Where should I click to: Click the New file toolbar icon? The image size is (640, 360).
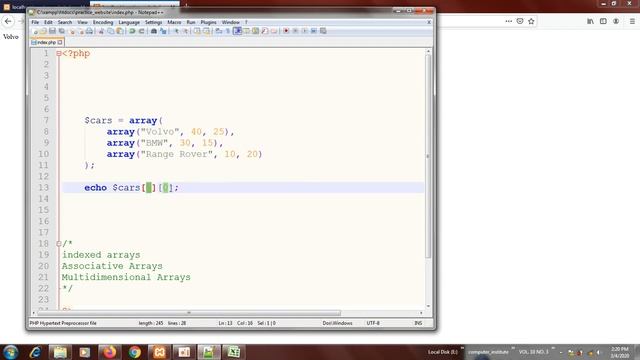35,31
